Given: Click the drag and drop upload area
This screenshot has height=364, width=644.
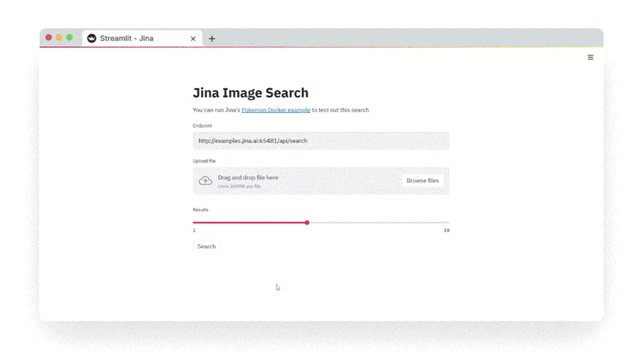Looking at the screenshot, I should 321,180.
